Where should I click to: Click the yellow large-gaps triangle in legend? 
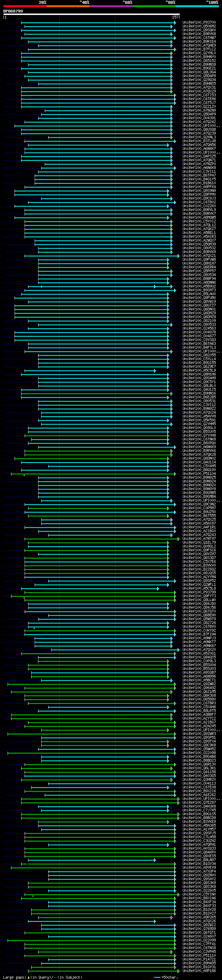[28, 977]
